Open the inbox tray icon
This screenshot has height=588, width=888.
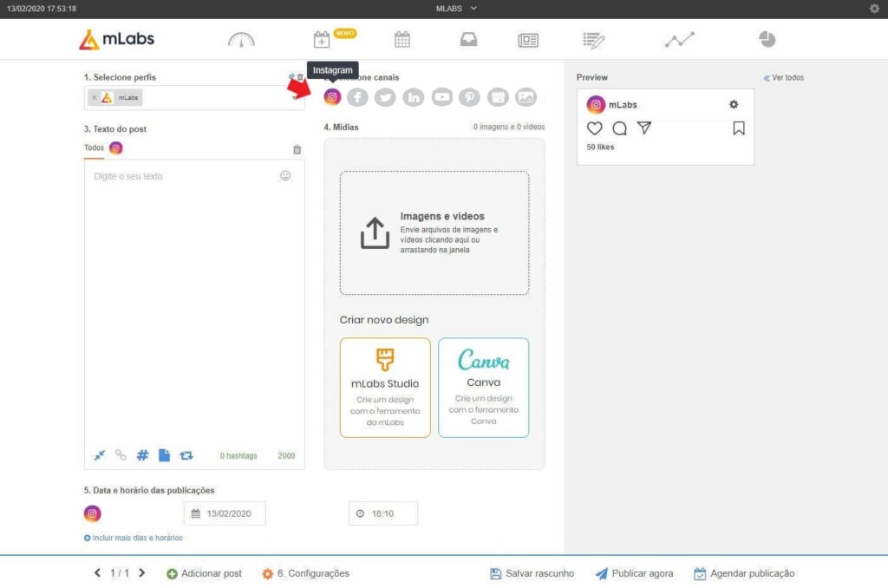[x=468, y=39]
